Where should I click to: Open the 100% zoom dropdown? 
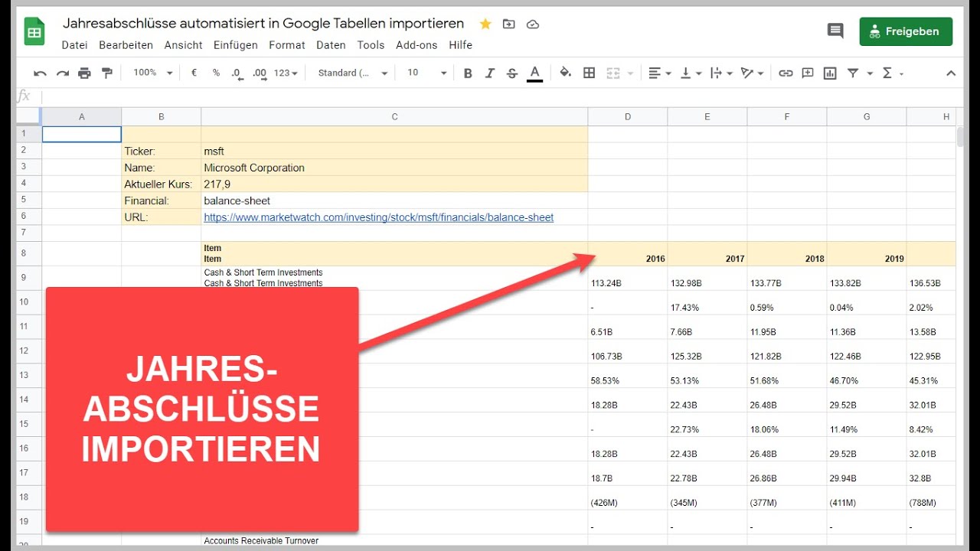[154, 73]
